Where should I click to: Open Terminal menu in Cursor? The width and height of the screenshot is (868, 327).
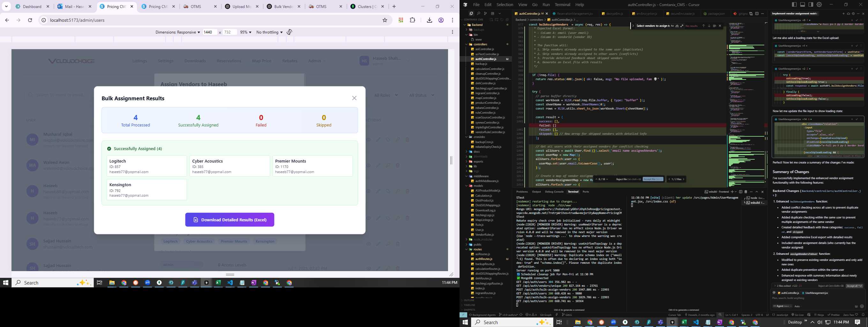tap(562, 5)
